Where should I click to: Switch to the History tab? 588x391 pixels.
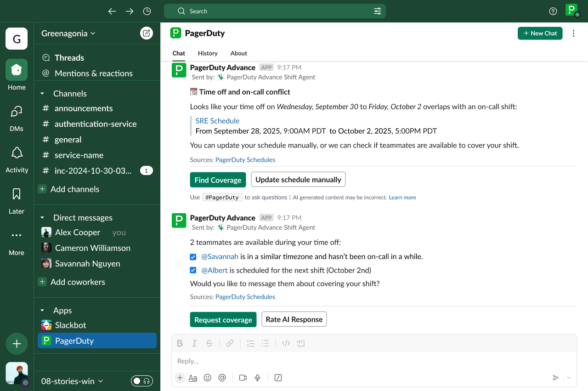coord(208,53)
